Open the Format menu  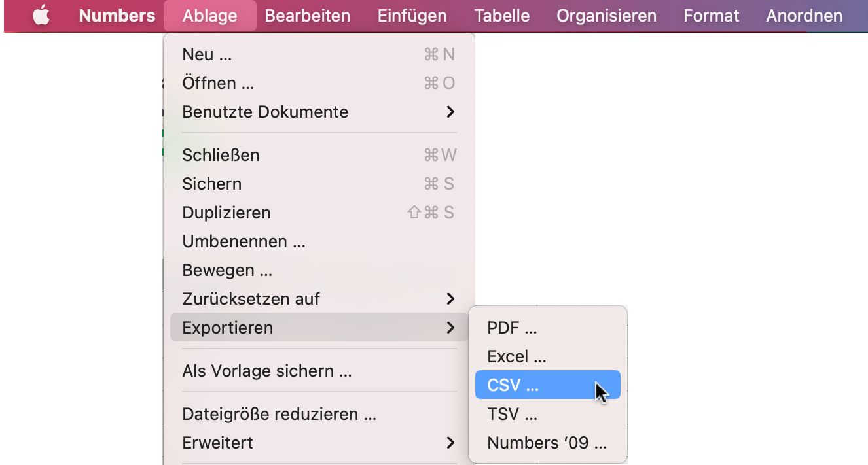point(711,15)
